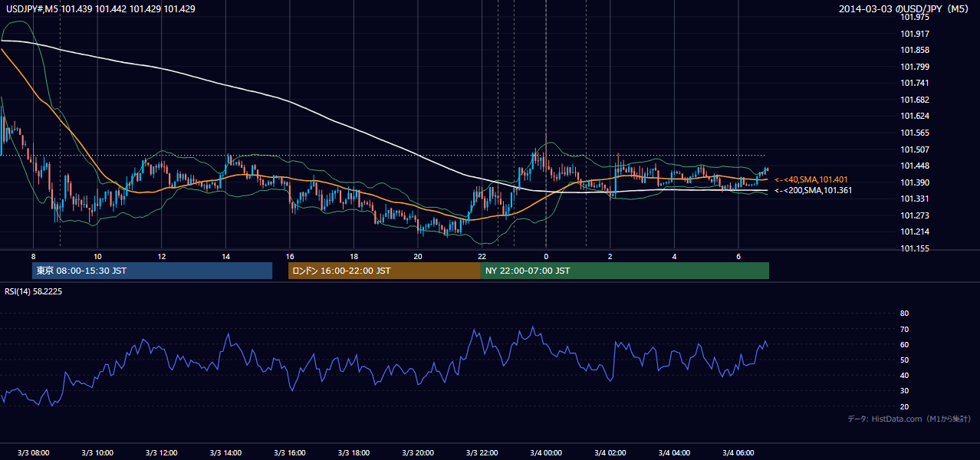Click the bottom date label 3/3 10:00
Viewport: 980px width, 460px height.
click(97, 453)
